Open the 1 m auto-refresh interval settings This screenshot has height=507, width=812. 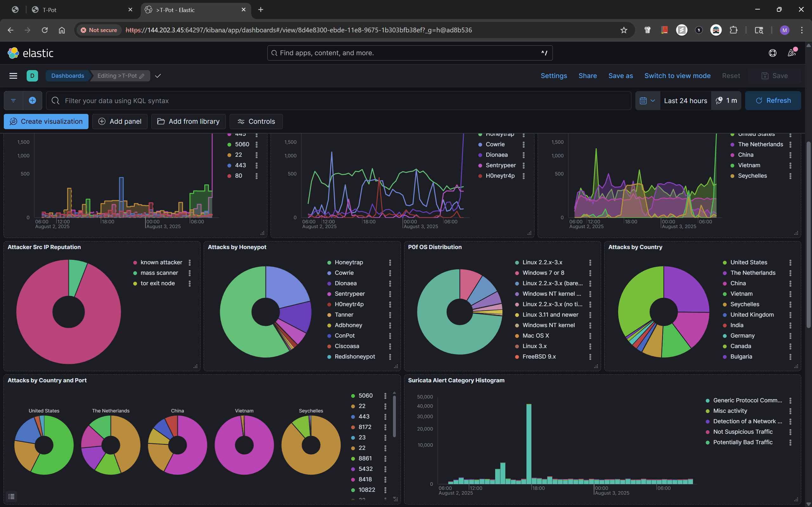pyautogui.click(x=726, y=101)
